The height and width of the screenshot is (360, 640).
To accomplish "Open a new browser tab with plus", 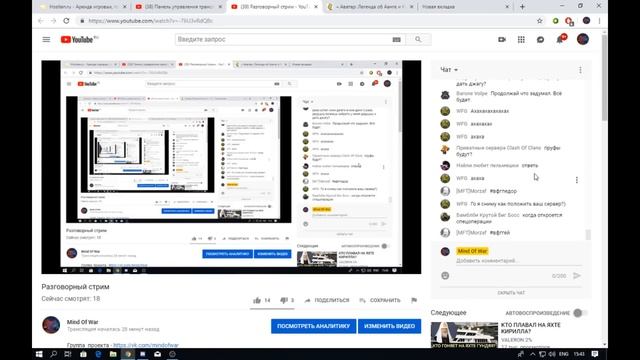I will click(522, 7).
